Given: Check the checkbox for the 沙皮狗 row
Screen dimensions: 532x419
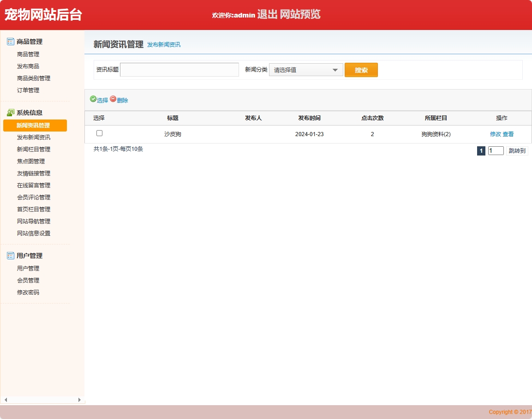Looking at the screenshot, I should pyautogui.click(x=99, y=133).
